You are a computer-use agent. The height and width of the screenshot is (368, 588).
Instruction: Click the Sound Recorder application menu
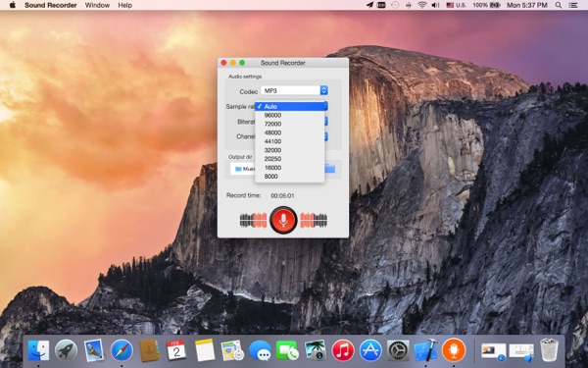click(x=51, y=5)
